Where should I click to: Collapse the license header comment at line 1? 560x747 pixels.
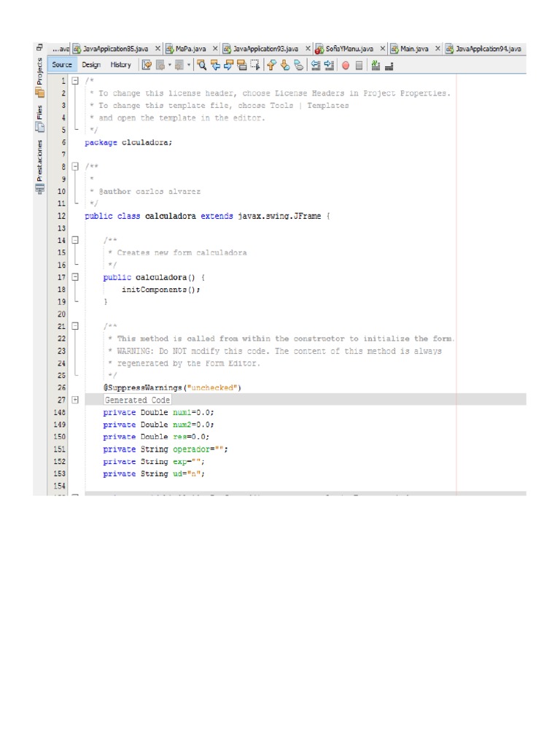click(75, 81)
